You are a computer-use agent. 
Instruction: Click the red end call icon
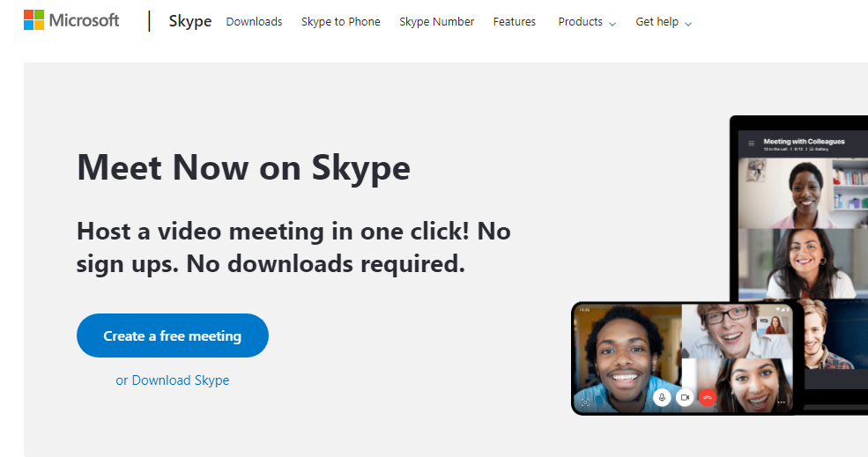[708, 397]
